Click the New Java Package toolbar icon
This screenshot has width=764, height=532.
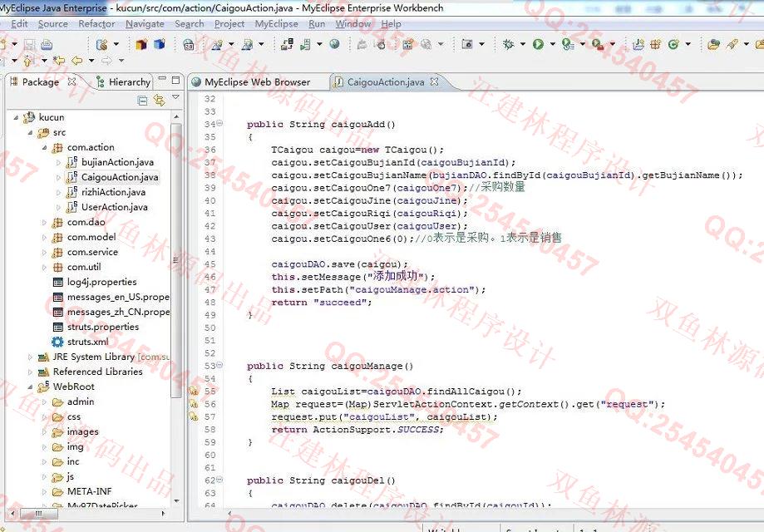(656, 44)
